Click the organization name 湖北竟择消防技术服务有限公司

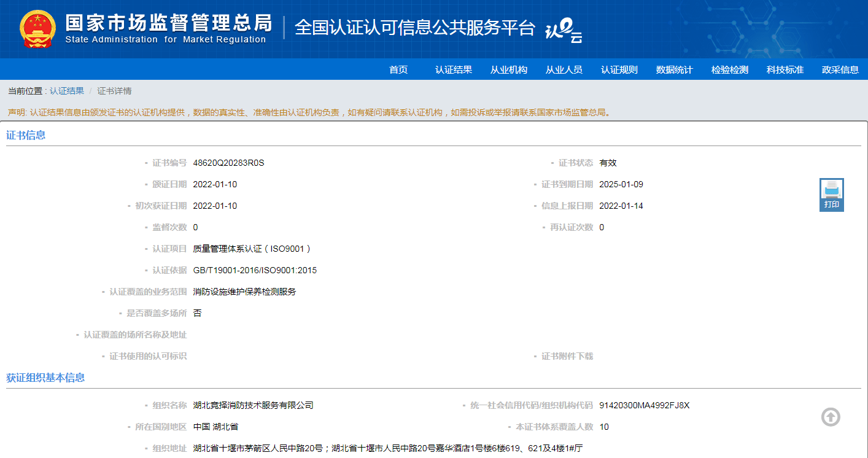tap(253, 406)
